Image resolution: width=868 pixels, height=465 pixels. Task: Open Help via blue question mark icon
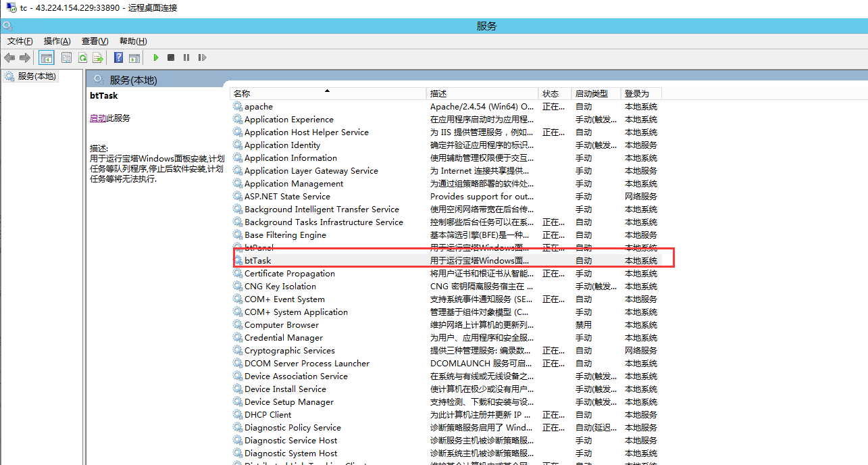(118, 58)
